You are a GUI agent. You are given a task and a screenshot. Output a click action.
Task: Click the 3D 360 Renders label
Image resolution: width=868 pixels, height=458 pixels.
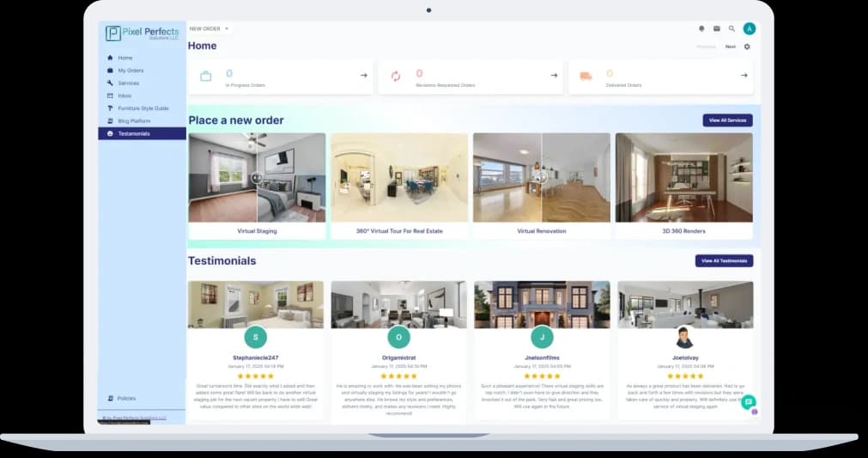[683, 231]
